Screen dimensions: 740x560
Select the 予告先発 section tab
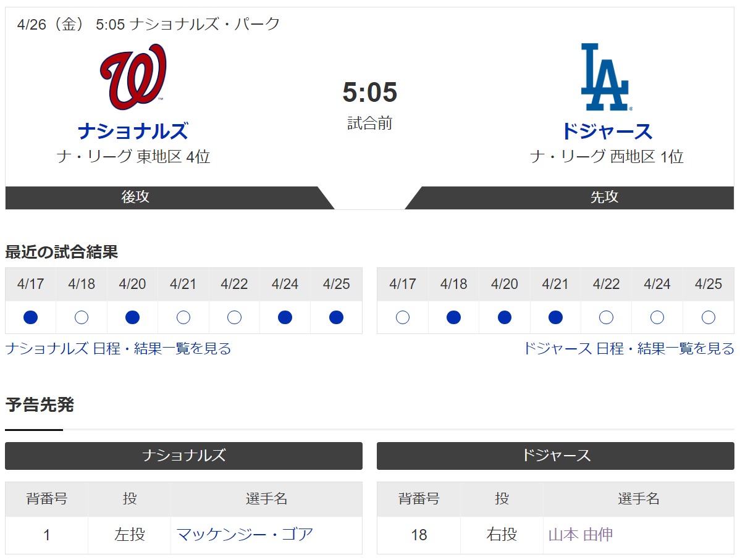(40, 405)
